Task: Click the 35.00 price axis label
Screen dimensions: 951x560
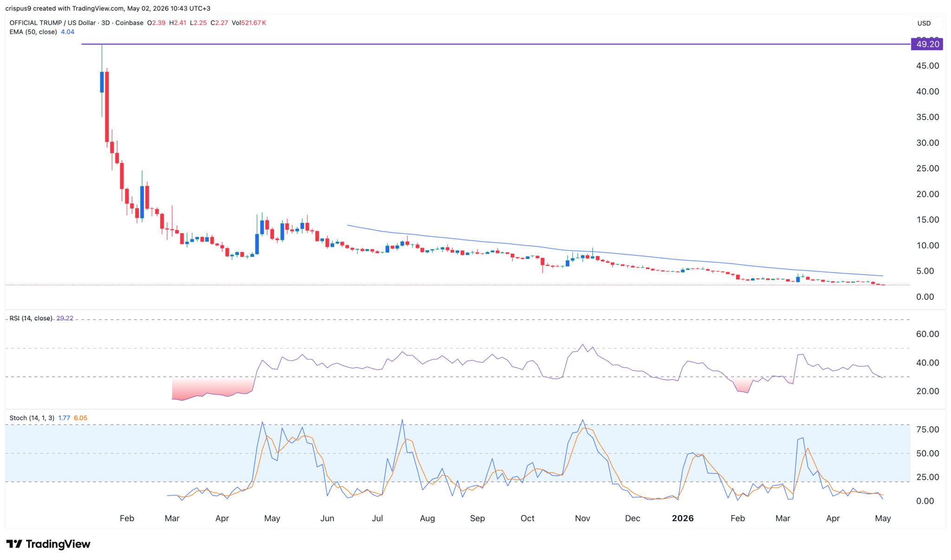Action: 927,117
